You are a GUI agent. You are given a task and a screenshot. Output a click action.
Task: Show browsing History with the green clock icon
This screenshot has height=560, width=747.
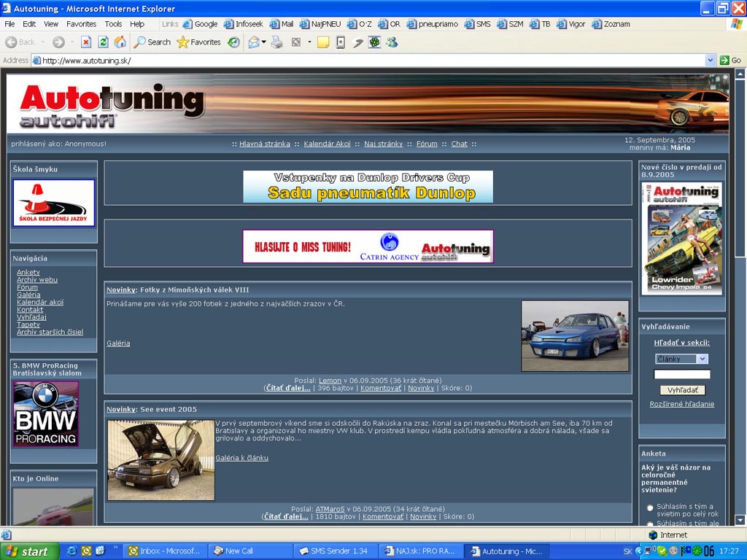tap(233, 42)
